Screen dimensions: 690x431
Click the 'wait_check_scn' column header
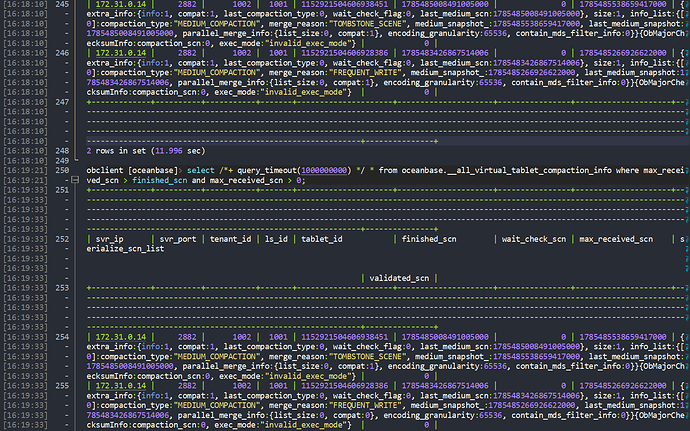pyautogui.click(x=534, y=239)
